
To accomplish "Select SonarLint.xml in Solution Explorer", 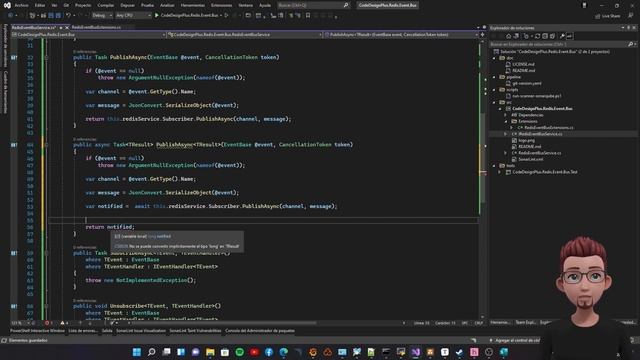I will 530,159.
